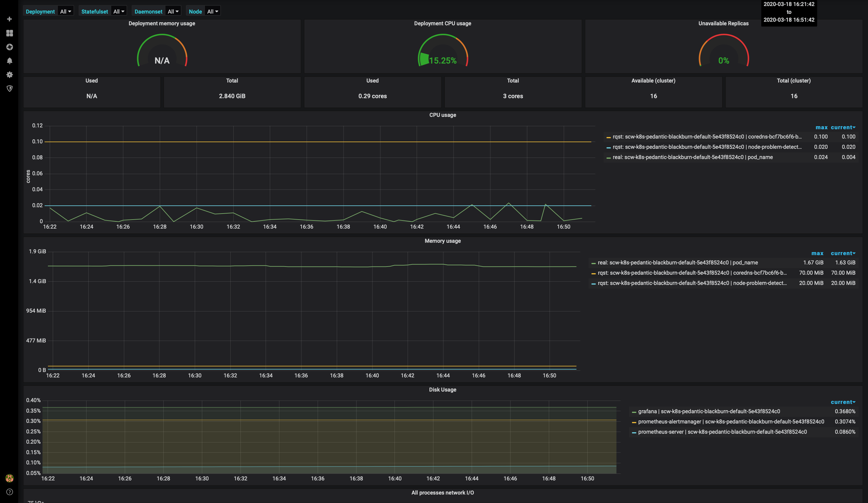Expand the Statefulset All dropdown
Viewport: 868px width, 503px height.
pyautogui.click(x=119, y=11)
